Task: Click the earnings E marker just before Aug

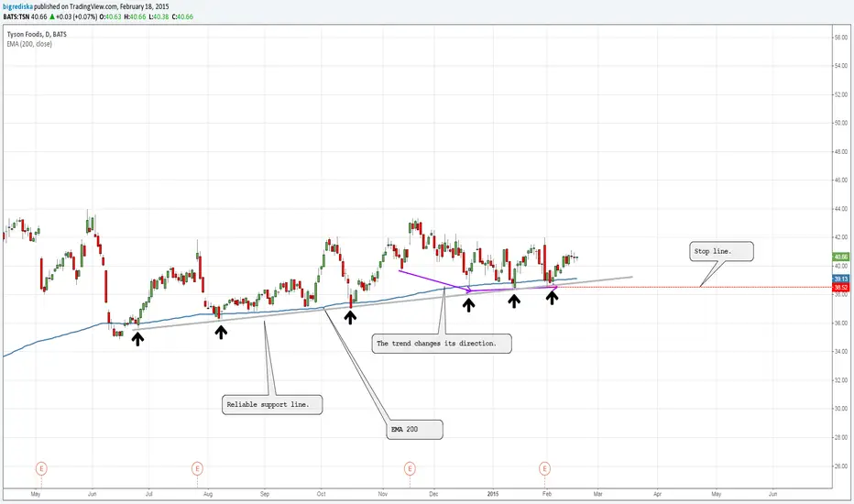Action: 197,468
